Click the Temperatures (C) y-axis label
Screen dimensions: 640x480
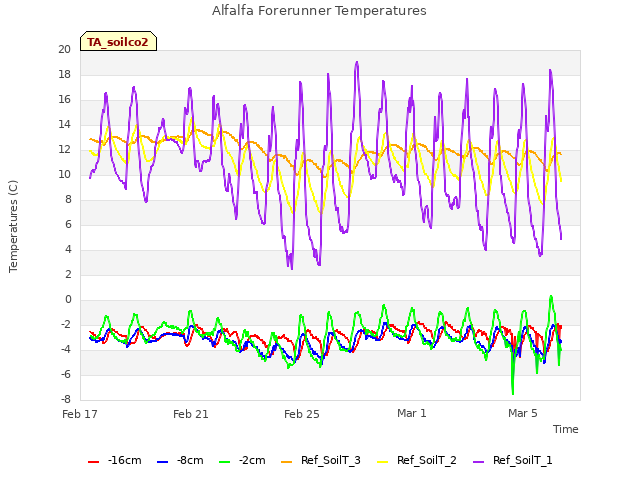13,226
